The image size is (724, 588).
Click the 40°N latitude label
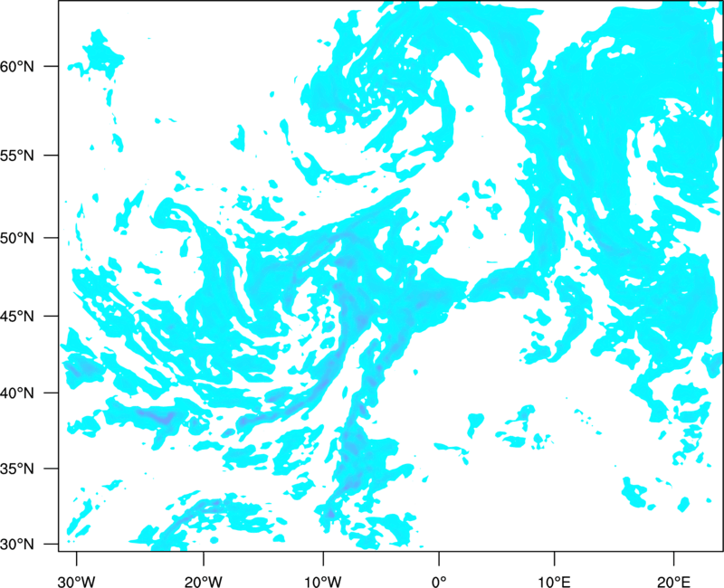click(17, 394)
